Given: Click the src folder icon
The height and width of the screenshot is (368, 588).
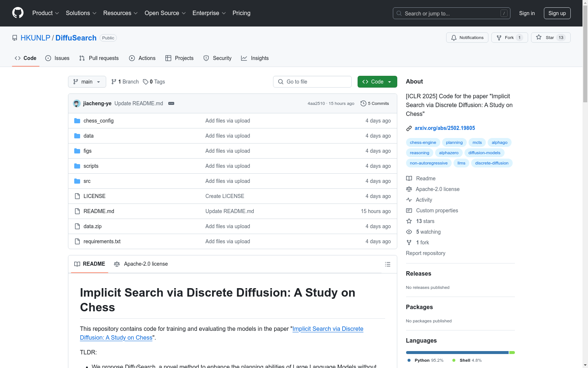Looking at the screenshot, I should (x=77, y=181).
